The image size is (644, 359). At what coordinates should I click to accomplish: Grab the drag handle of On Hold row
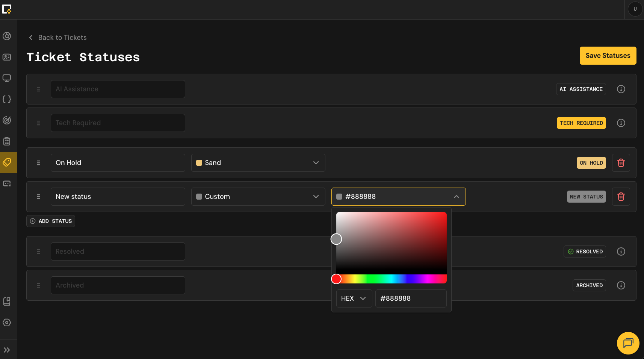(x=38, y=163)
